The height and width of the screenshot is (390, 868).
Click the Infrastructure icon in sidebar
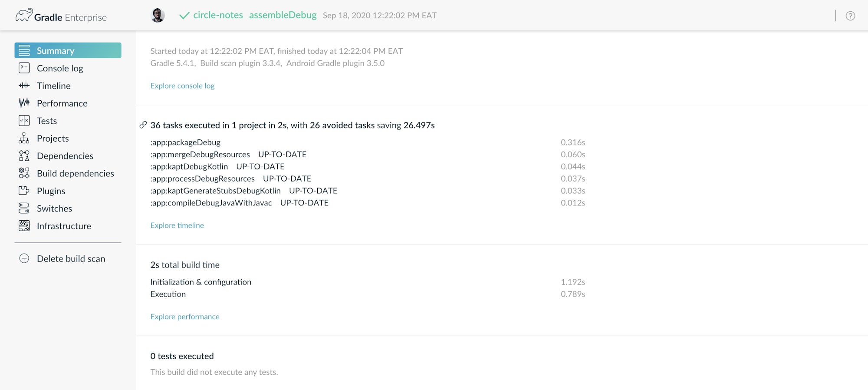(x=24, y=226)
